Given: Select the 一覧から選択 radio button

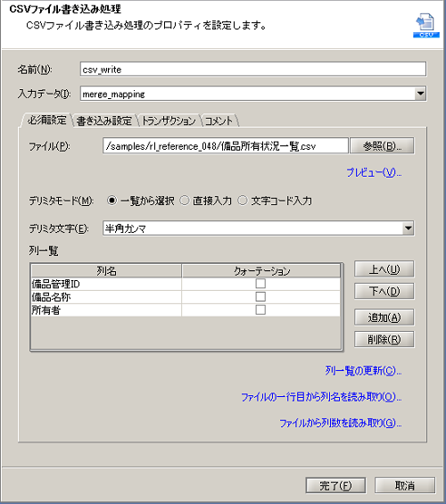Looking at the screenshot, I should [111, 201].
